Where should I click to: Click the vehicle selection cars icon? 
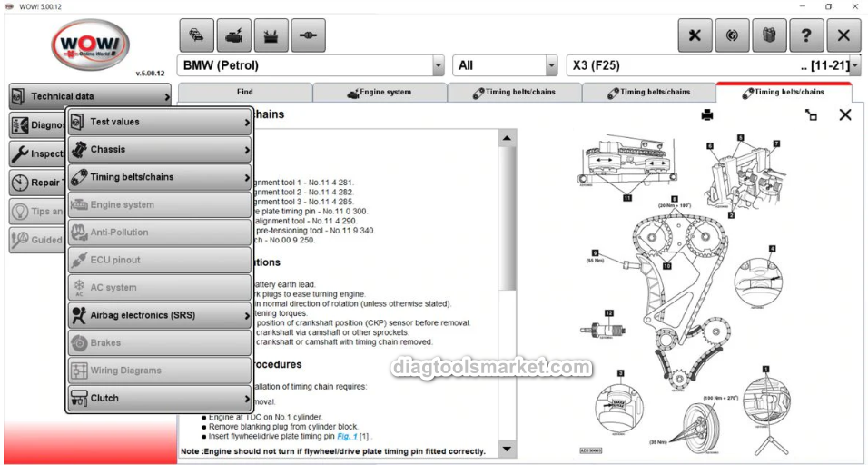coord(197,35)
